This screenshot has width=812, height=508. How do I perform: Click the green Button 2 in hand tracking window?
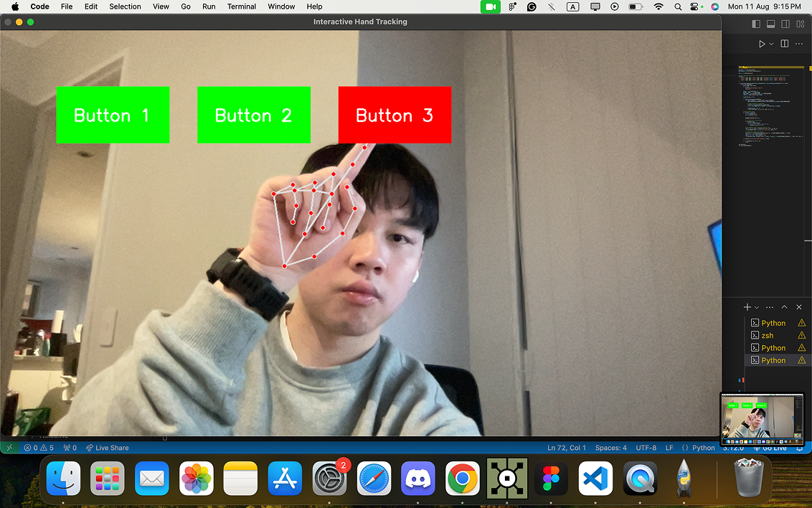click(254, 115)
